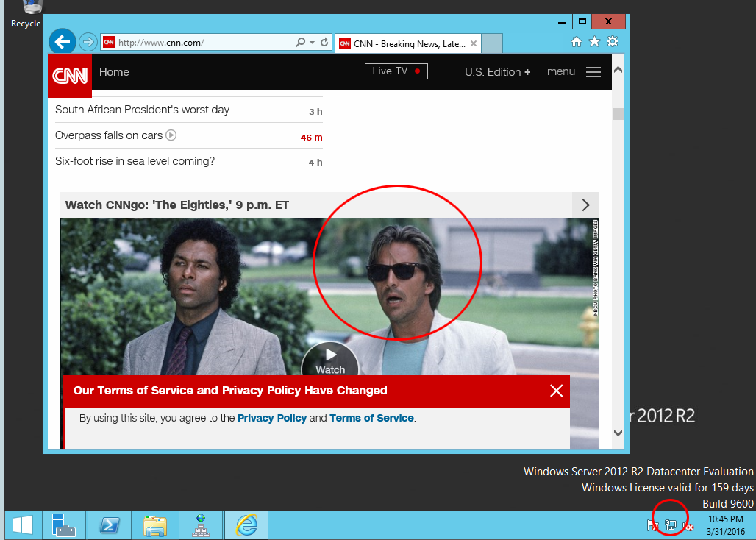Click the video play icon beside Overpass headline
The width and height of the screenshot is (756, 540).
click(171, 135)
